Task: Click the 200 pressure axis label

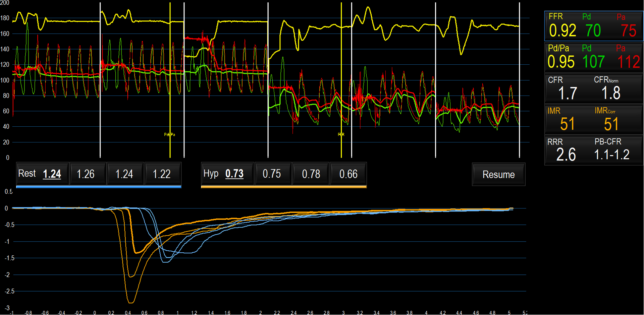Action: (x=5, y=3)
